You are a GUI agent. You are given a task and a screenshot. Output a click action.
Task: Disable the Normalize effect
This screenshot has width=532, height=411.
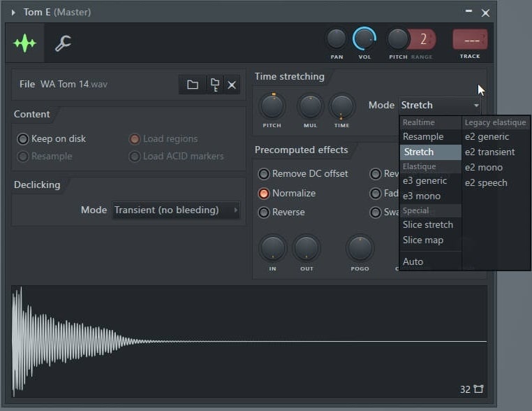pos(287,194)
